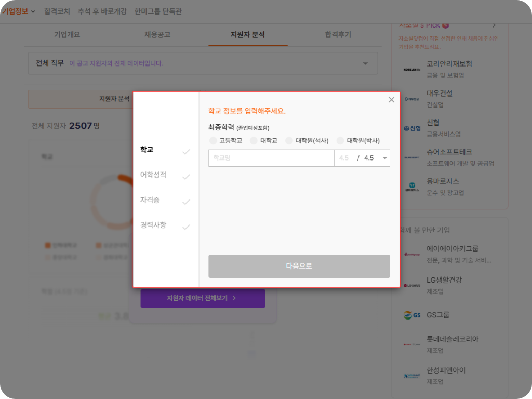Select the GS그룹 logo
The width and height of the screenshot is (532, 399).
point(412,314)
